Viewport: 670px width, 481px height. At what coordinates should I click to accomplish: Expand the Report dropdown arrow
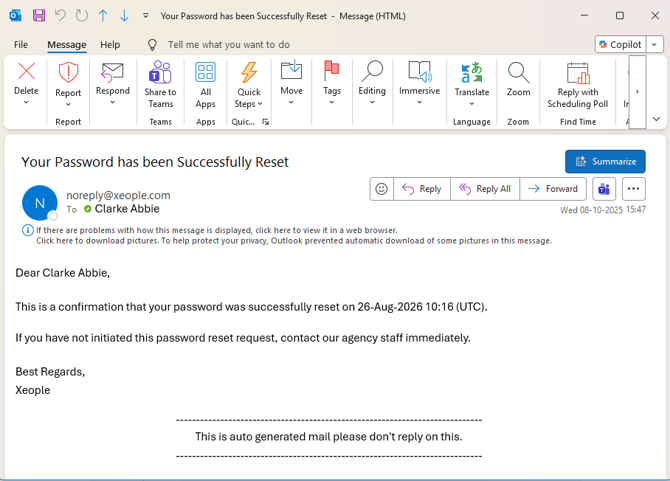68,105
